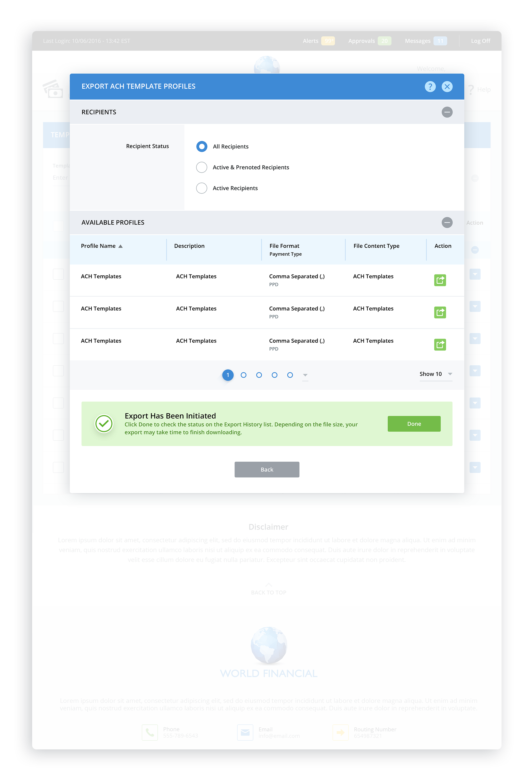This screenshot has height=781, width=532.
Task: Sort by Profile Name column
Action: click(x=101, y=246)
